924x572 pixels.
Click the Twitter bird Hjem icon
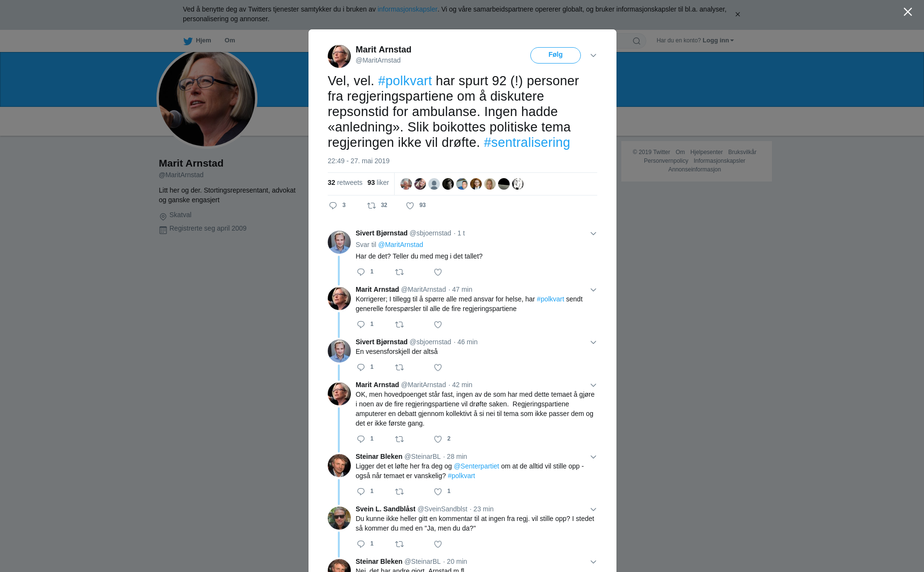point(188,41)
